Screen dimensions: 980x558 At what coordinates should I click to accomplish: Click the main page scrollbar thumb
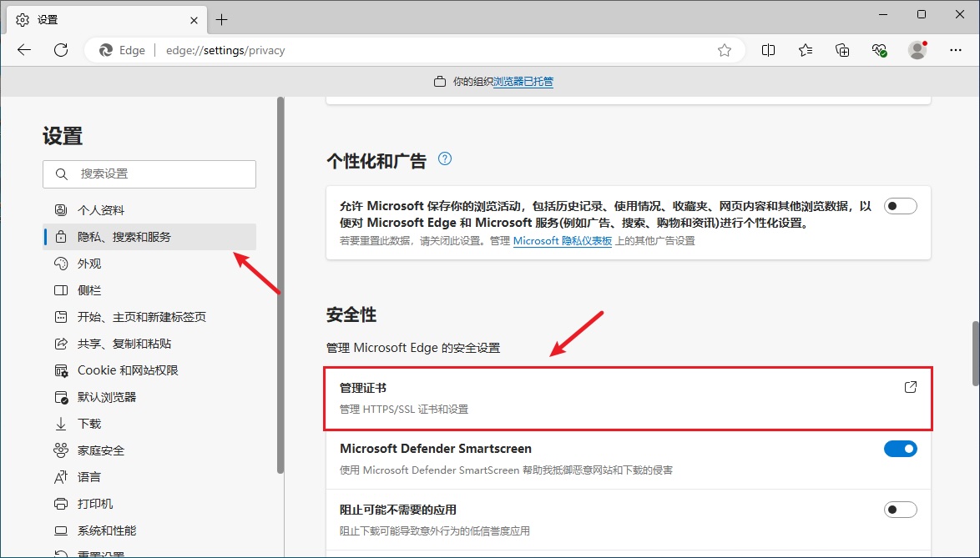coord(976,354)
